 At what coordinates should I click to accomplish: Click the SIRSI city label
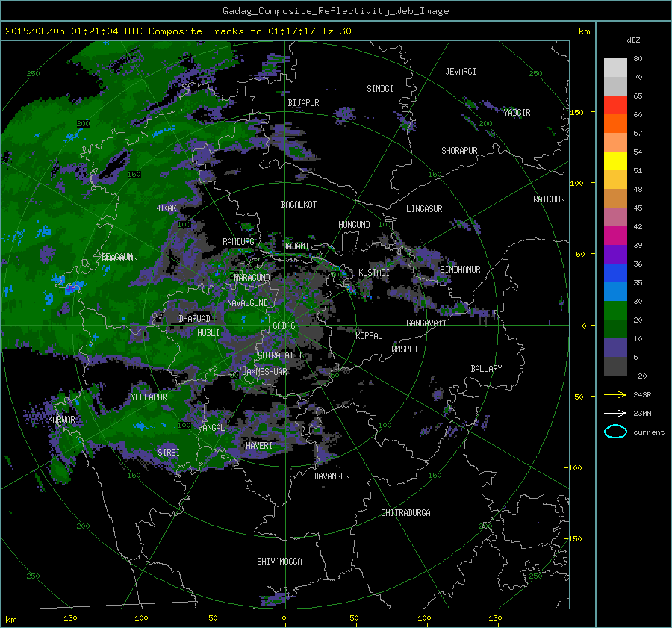(x=169, y=453)
